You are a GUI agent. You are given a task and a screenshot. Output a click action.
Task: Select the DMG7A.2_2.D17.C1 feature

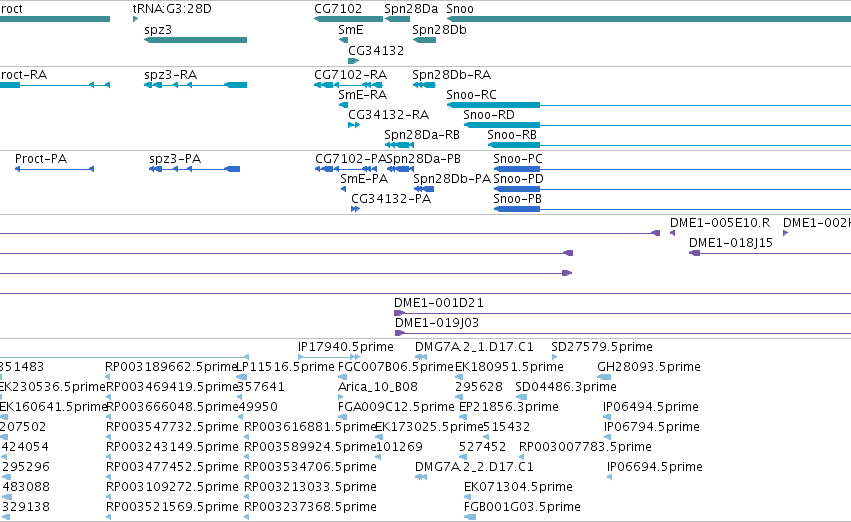(x=421, y=477)
